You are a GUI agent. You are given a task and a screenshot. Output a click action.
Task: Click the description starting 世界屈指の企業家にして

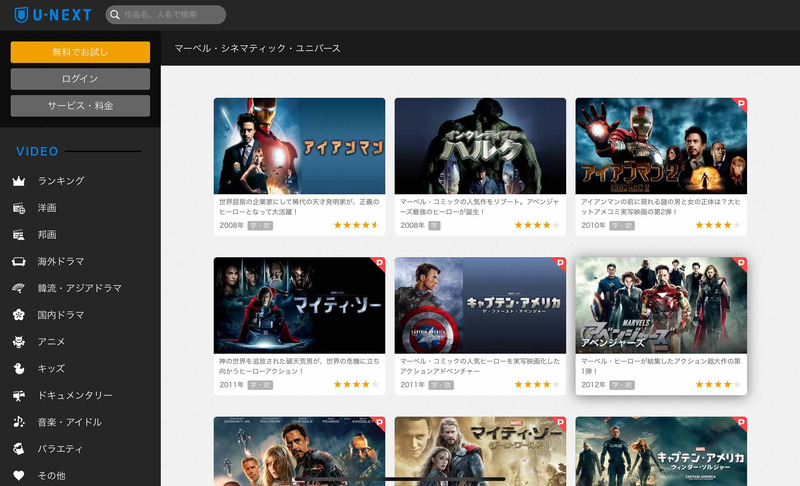(299, 207)
